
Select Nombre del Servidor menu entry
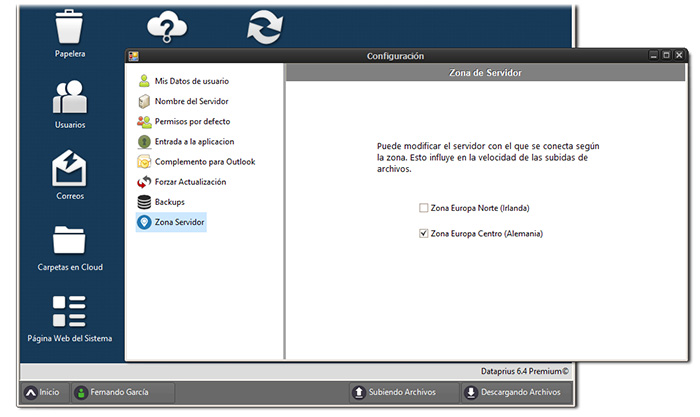pyautogui.click(x=183, y=101)
